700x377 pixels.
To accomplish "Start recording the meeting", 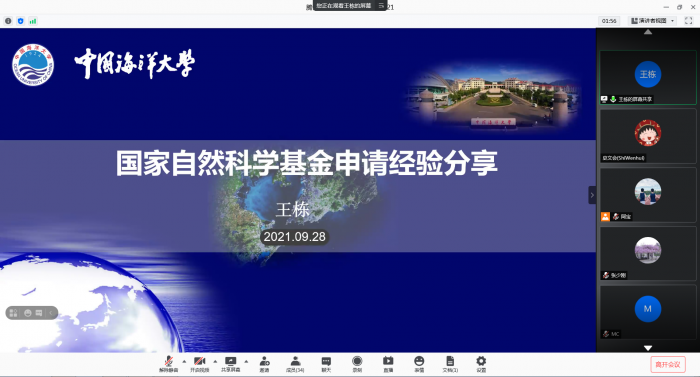I will point(357,364).
